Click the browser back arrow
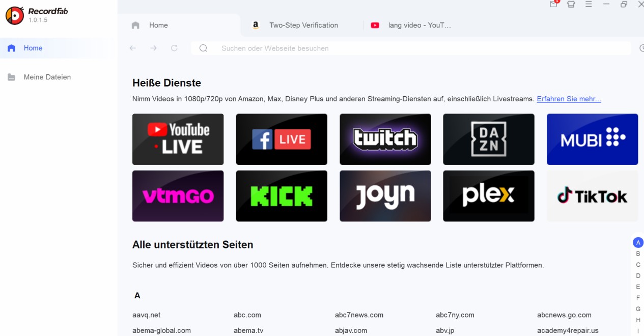This screenshot has height=336, width=644. tap(133, 48)
